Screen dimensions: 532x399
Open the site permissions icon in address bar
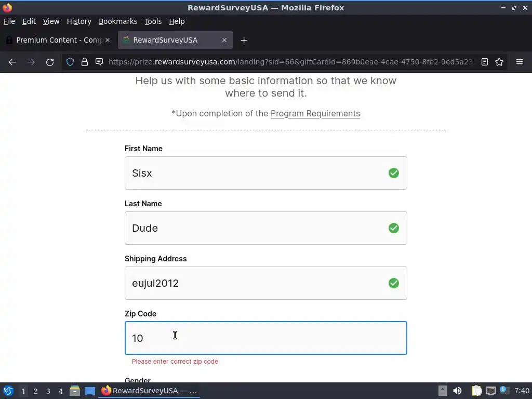[x=99, y=62]
